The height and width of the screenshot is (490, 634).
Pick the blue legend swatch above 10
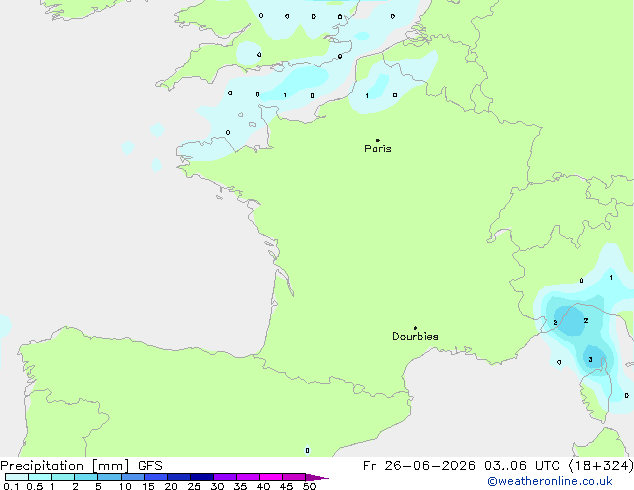tap(133, 477)
